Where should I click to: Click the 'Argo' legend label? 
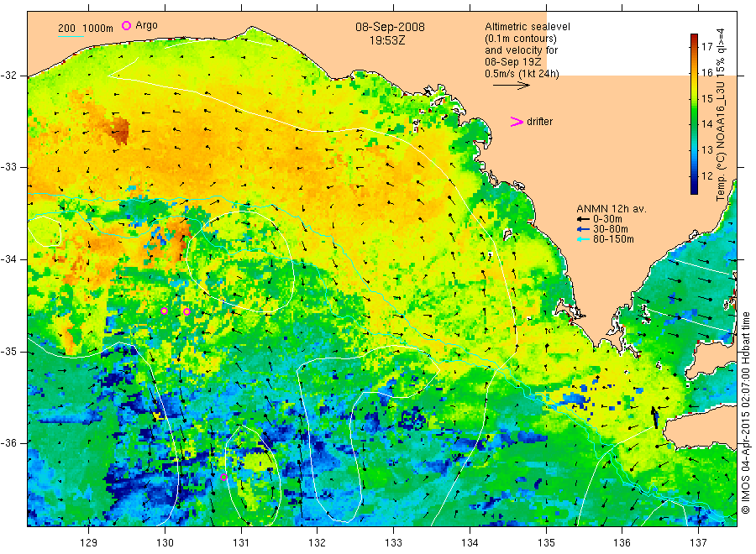[x=146, y=25]
